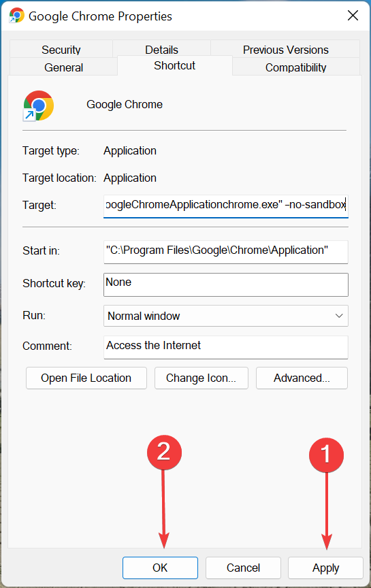Open the Compatibility tab

click(295, 67)
